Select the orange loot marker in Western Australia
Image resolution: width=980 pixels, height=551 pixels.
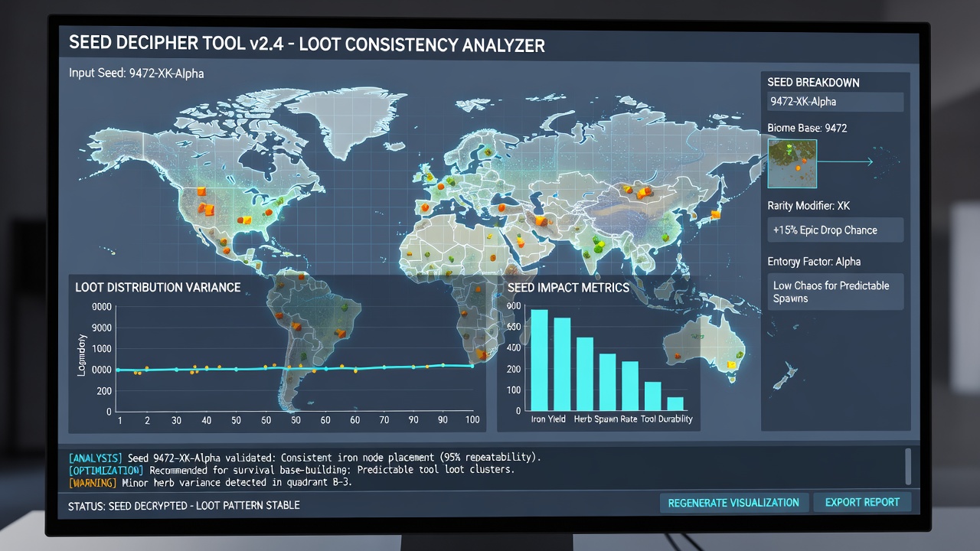[x=677, y=356]
